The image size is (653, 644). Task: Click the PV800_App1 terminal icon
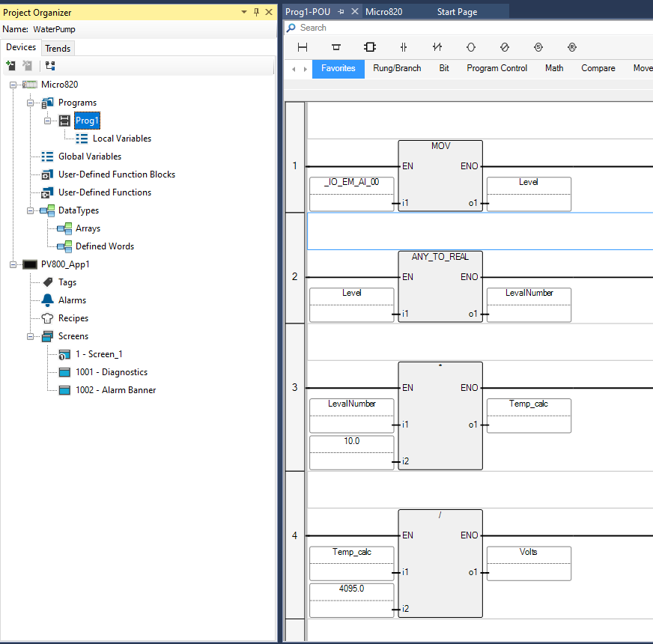coord(30,264)
